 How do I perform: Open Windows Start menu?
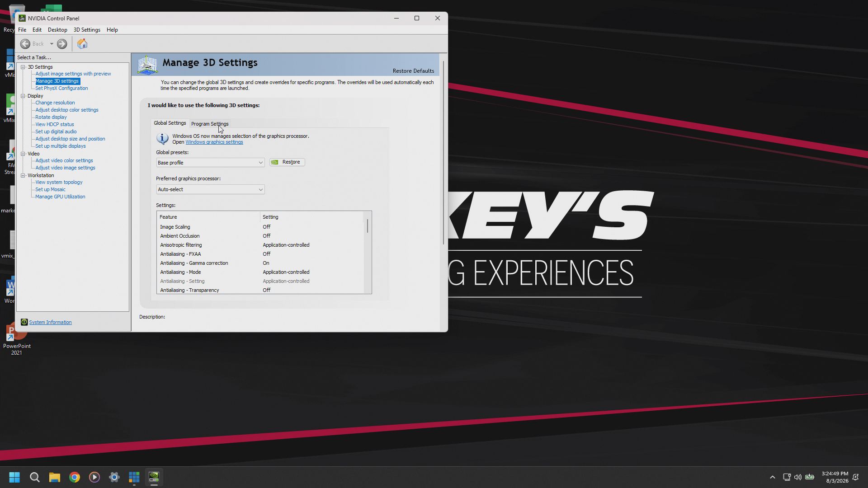(x=14, y=477)
